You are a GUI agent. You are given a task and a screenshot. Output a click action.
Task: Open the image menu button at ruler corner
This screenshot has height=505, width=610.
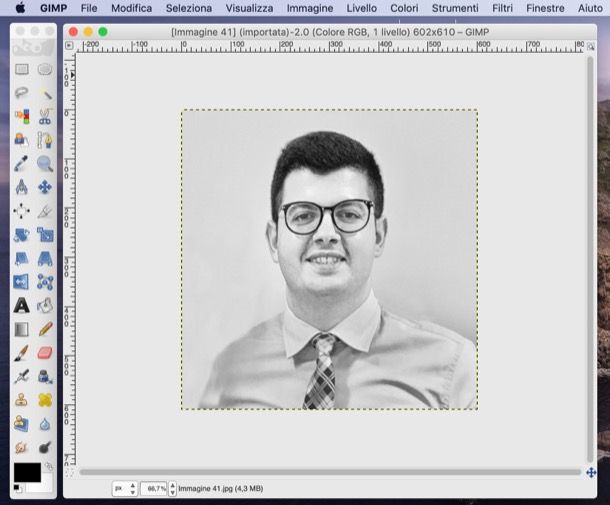tap(69, 46)
